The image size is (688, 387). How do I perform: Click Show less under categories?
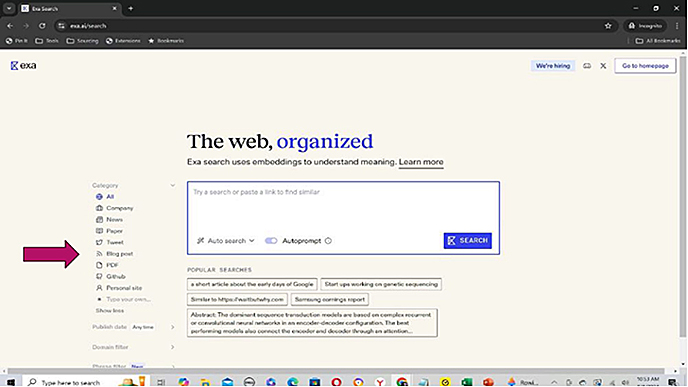(110, 311)
